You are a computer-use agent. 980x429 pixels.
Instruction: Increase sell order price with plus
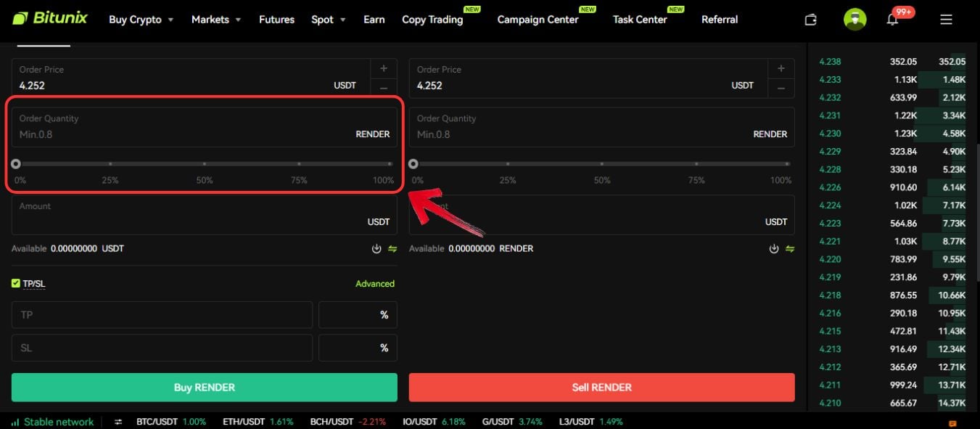coord(781,68)
